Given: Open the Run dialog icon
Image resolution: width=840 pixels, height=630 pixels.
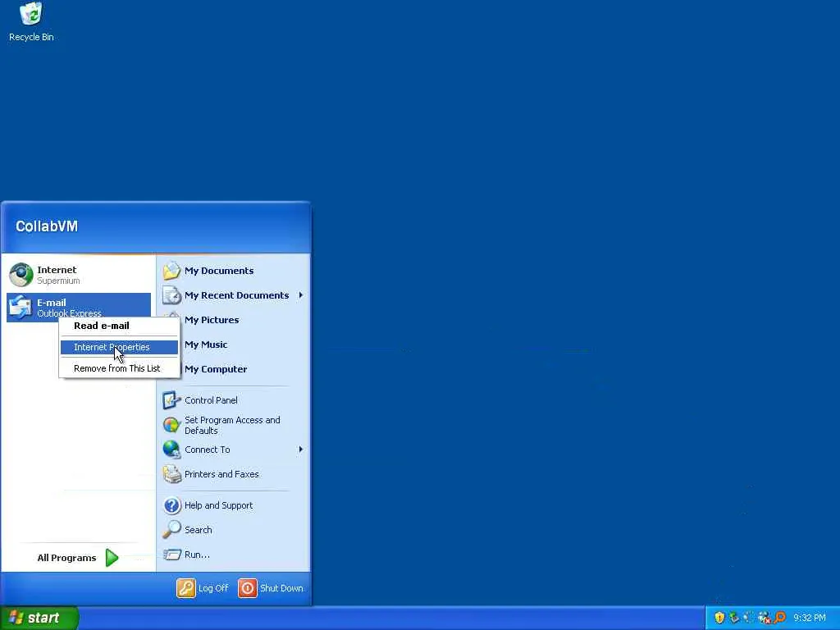Looking at the screenshot, I should pyautogui.click(x=171, y=555).
